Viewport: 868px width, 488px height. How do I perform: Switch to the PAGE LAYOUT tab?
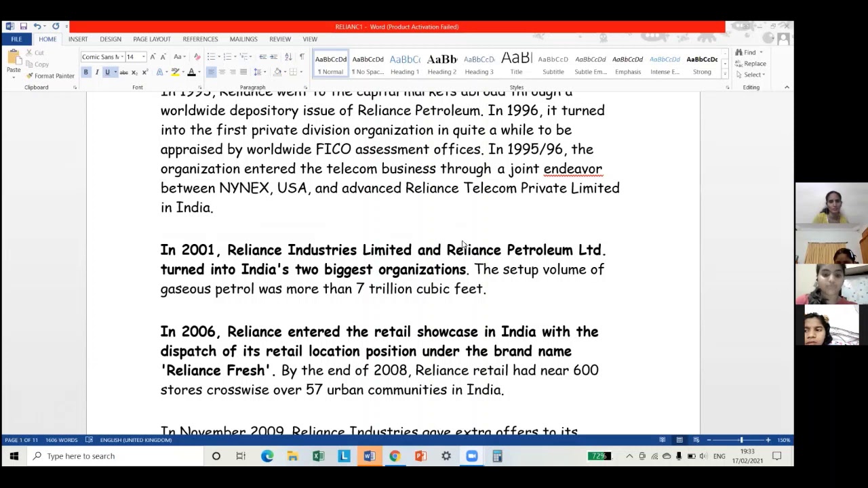tap(152, 39)
